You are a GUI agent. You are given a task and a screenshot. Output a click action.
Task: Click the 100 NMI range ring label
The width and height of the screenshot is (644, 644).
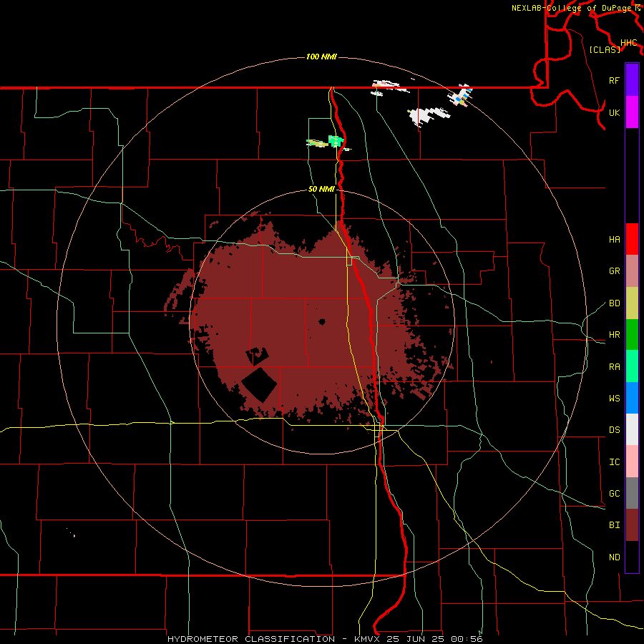[x=321, y=57]
